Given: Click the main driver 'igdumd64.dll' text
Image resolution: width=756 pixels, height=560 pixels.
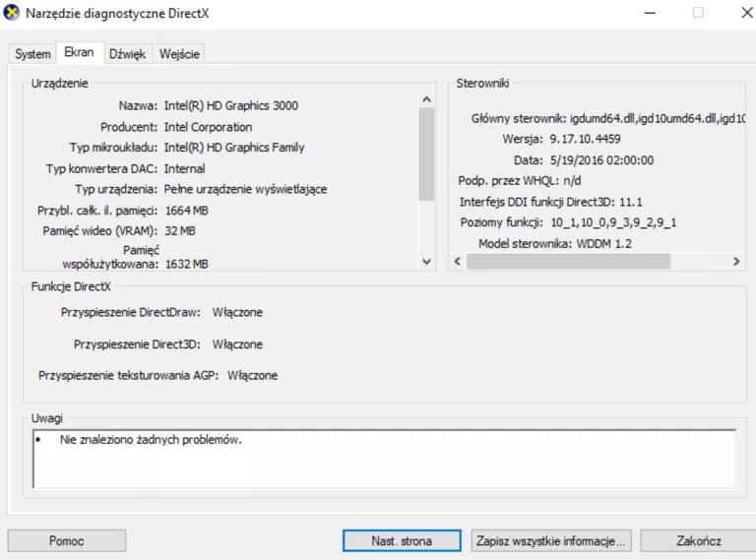Looking at the screenshot, I should (602, 118).
